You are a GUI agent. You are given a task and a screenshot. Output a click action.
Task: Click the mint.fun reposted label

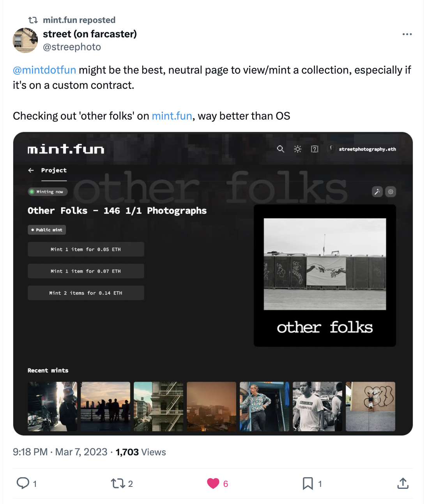coord(79,20)
